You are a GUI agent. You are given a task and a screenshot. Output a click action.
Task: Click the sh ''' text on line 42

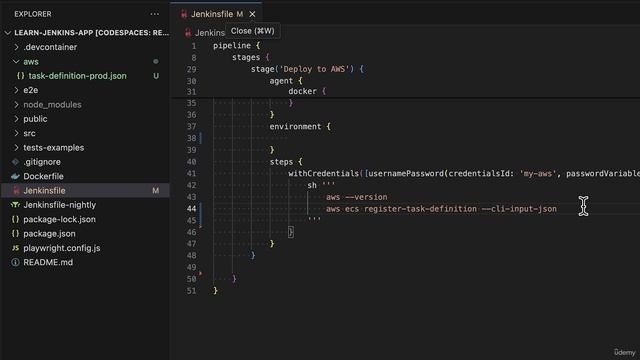pos(321,185)
